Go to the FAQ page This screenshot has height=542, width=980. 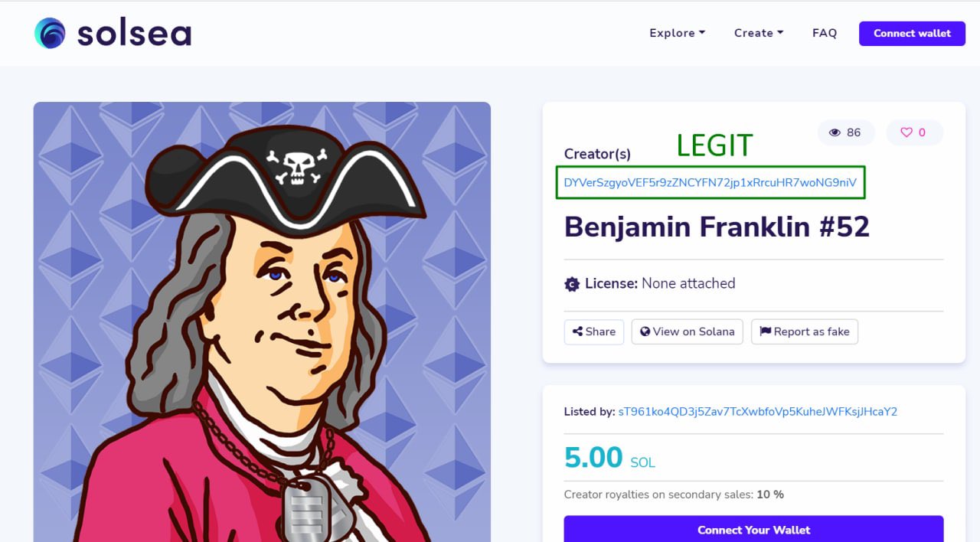tap(825, 33)
